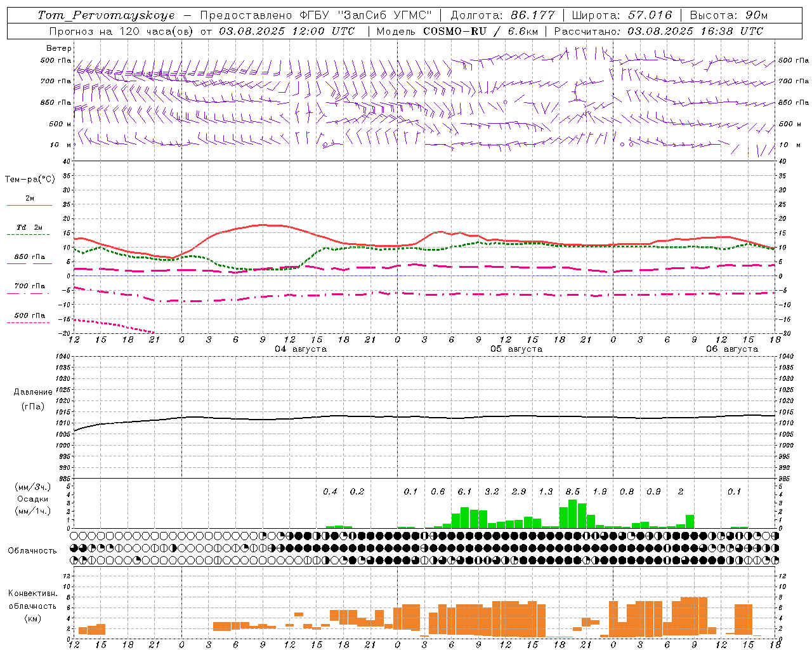This screenshot has height=650, width=812.
Task: Click the 6.1 precipitation amount
Action: pos(465,491)
